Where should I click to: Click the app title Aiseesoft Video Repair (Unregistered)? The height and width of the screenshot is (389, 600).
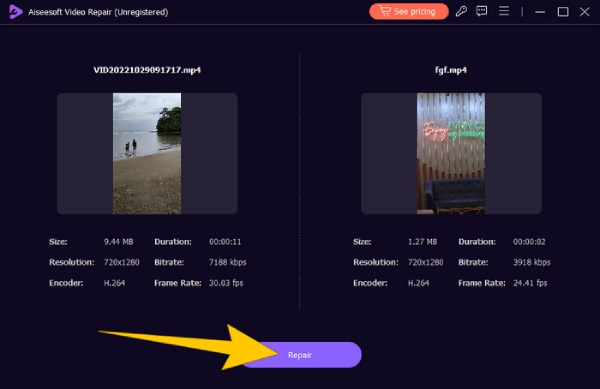point(98,12)
